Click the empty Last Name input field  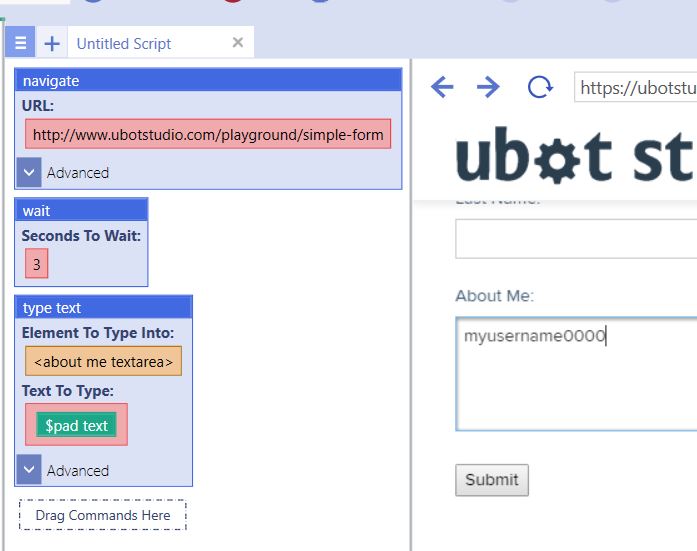pyautogui.click(x=576, y=239)
